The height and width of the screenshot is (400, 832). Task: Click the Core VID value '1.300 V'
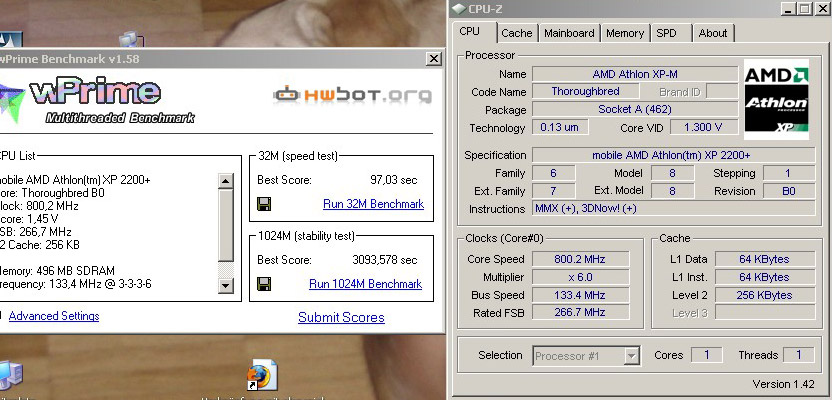click(x=704, y=127)
